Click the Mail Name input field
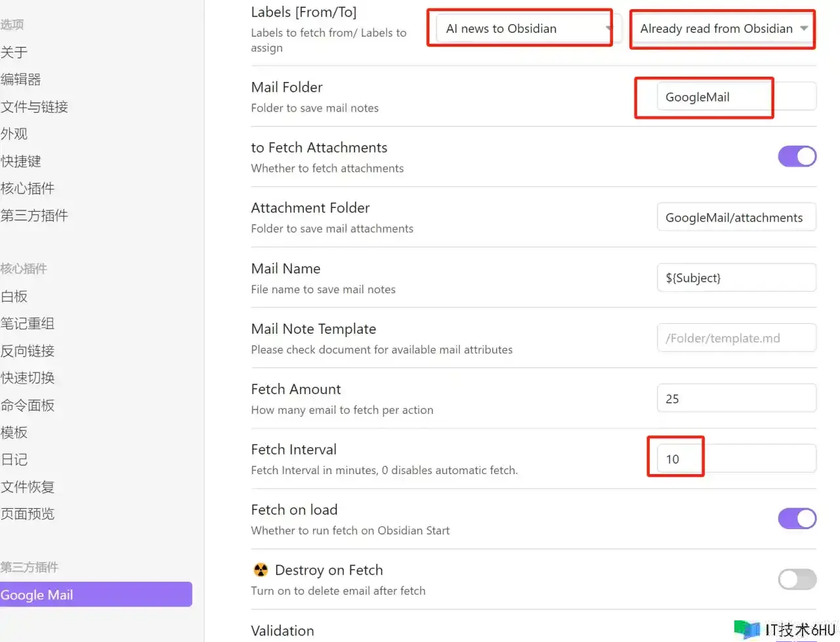840x642 pixels. [736, 277]
